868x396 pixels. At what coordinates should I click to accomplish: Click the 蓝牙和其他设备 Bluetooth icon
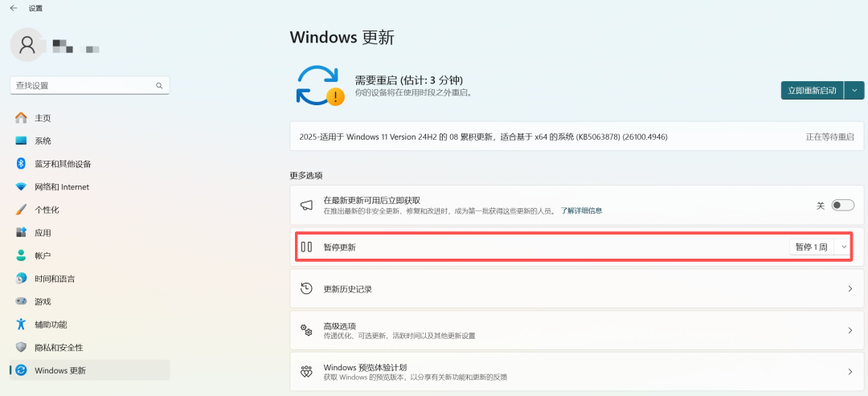click(x=21, y=164)
